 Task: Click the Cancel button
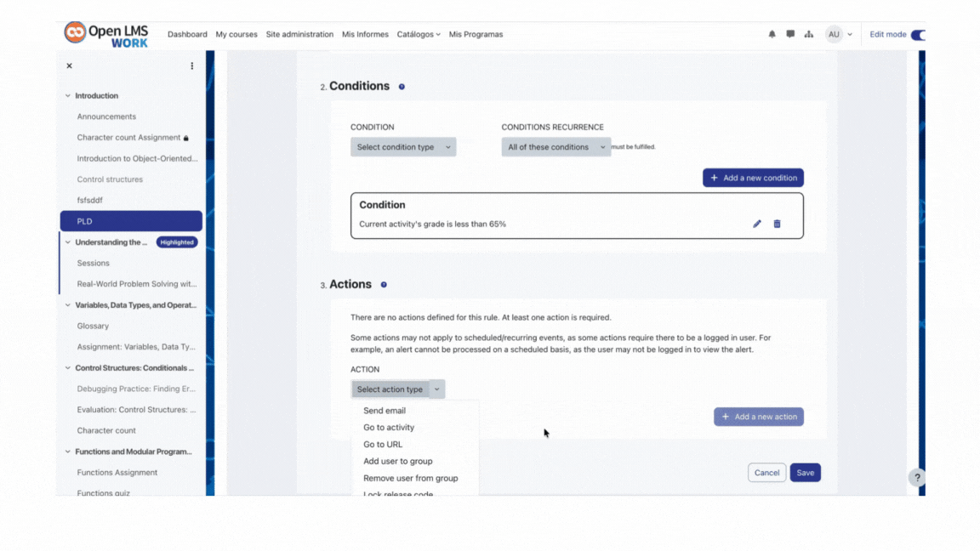766,473
